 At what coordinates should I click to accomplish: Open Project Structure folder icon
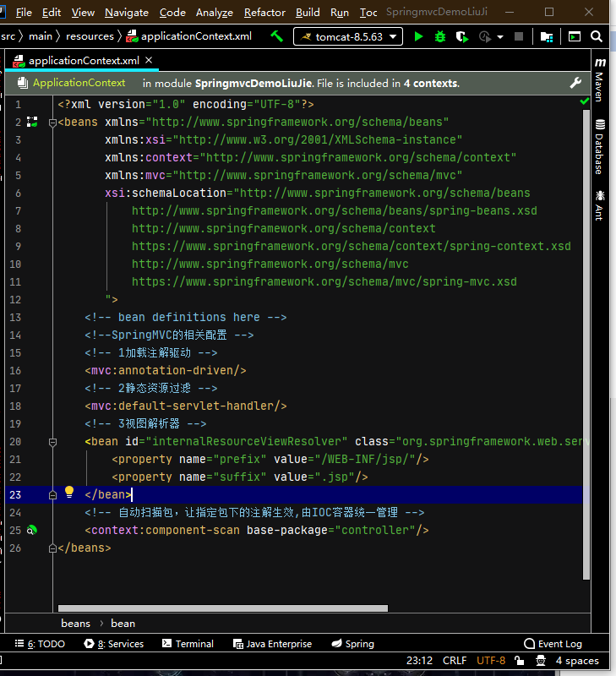547,37
